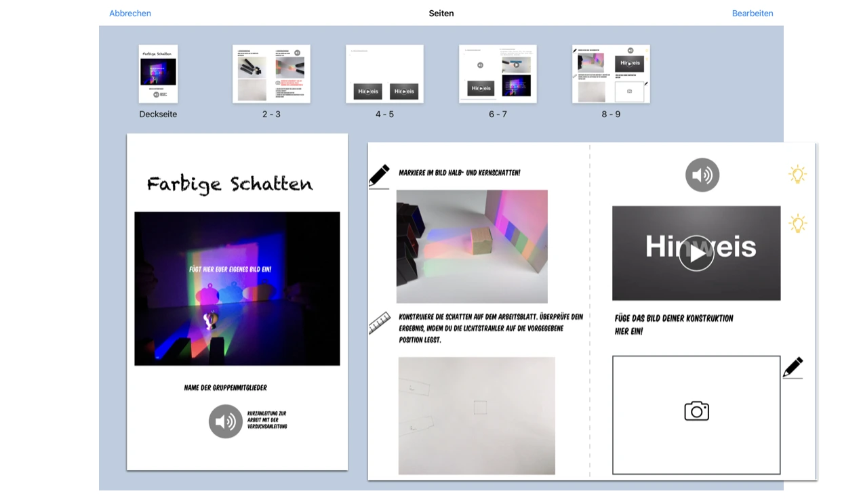
Task: Tap the speaker audio icon on cover page
Action: click(x=226, y=421)
